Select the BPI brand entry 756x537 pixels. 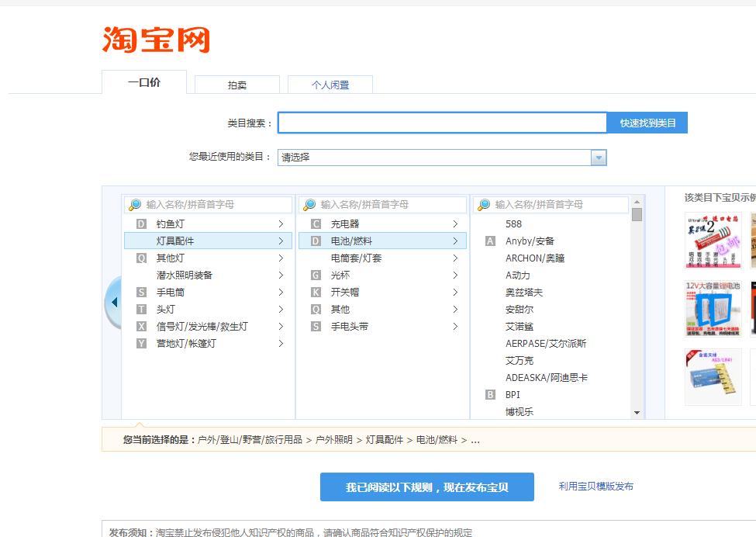[513, 394]
